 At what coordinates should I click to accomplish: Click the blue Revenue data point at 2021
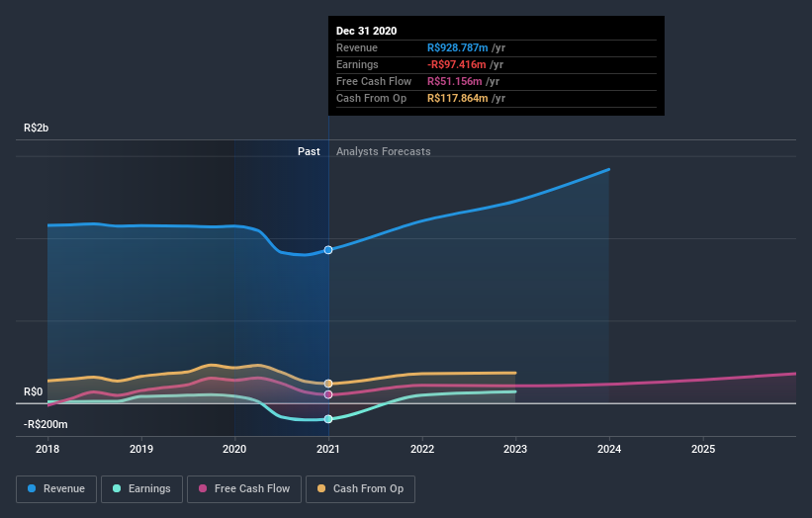(x=328, y=250)
